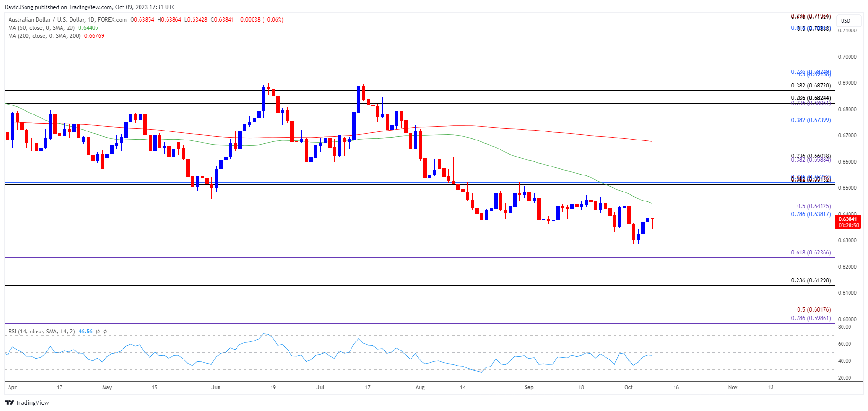Click the Apr label on the time axis

tap(12, 387)
